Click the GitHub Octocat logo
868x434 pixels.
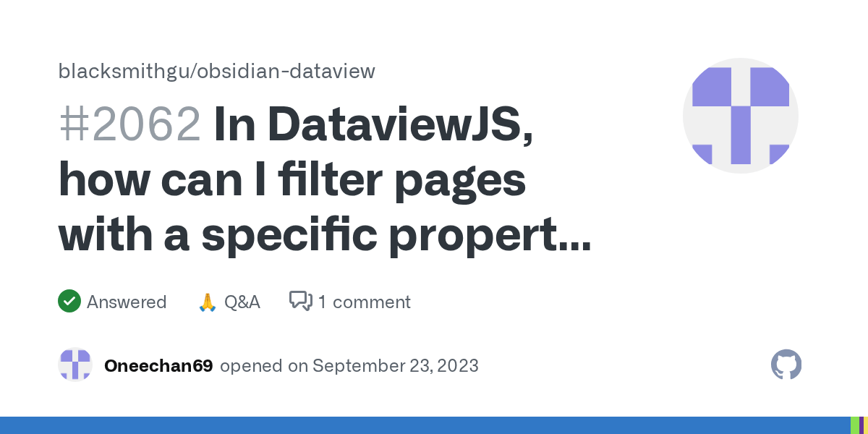click(786, 365)
